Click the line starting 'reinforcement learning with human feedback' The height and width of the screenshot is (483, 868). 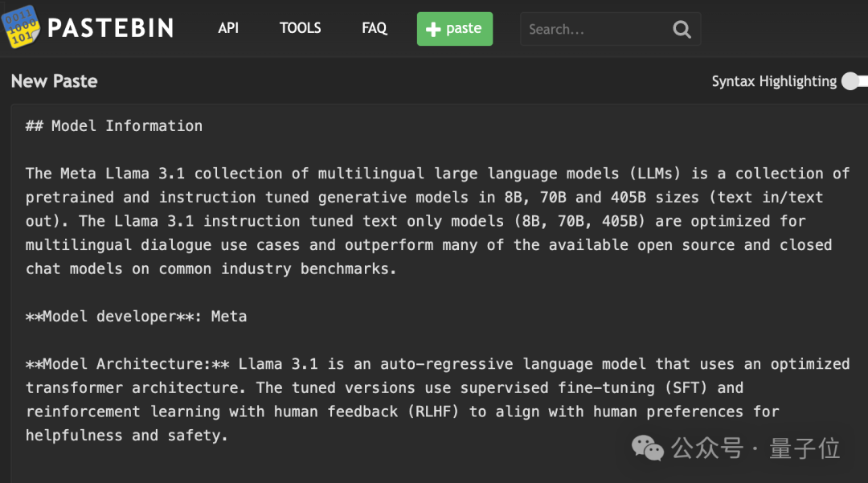point(403,411)
